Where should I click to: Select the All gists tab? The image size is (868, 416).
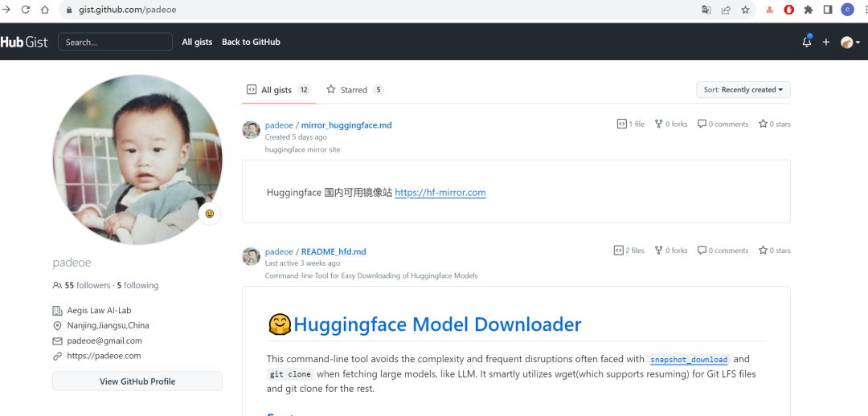279,90
